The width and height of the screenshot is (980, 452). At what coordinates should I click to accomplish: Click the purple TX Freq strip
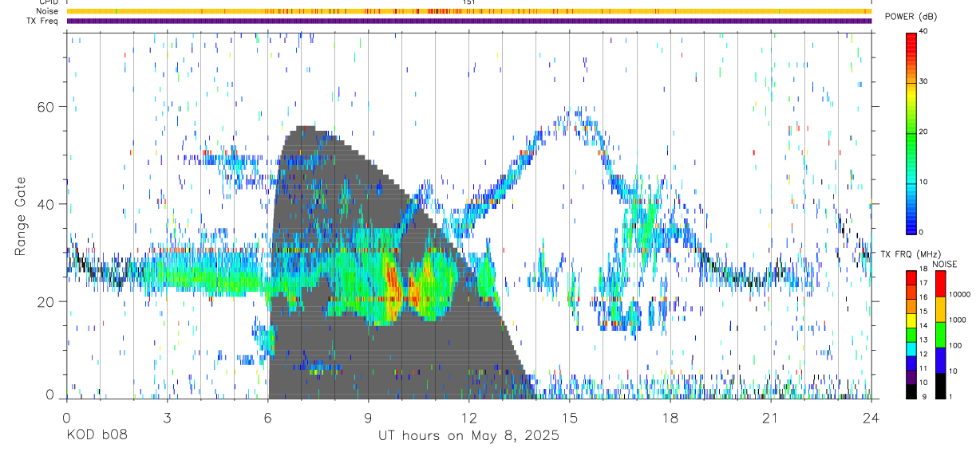coord(468,21)
